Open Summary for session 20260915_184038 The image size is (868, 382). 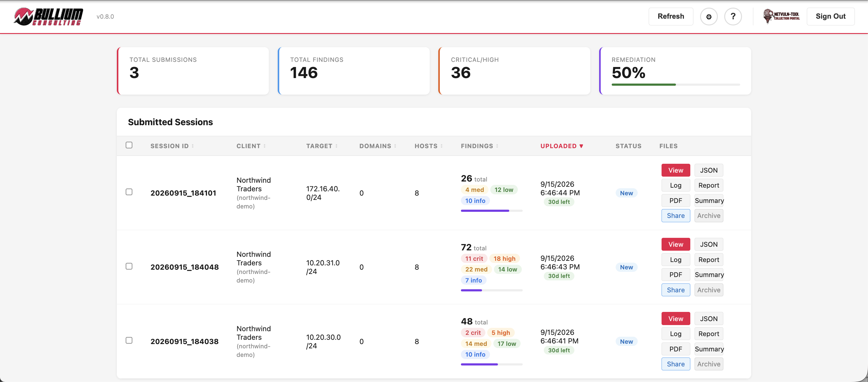tap(709, 349)
